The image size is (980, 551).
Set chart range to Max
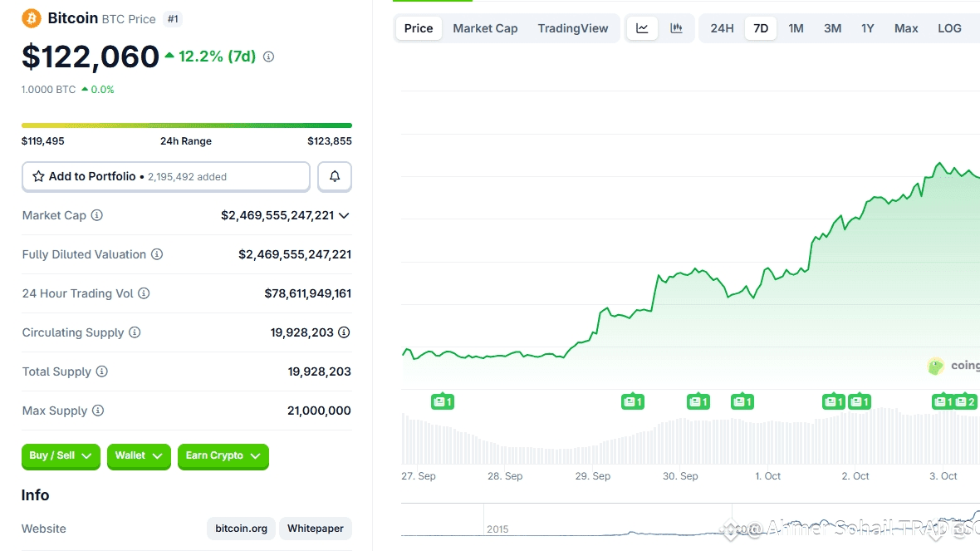905,28
